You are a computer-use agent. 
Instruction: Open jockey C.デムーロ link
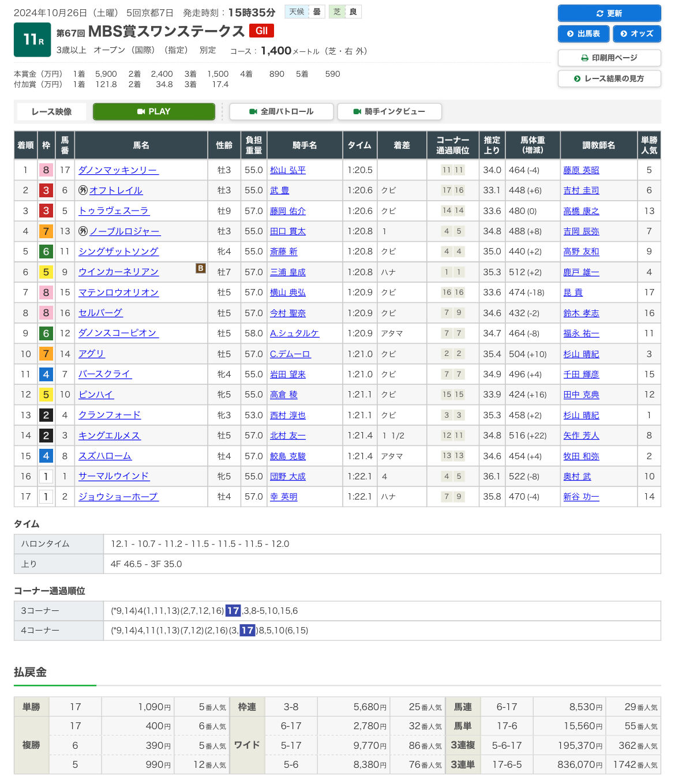(290, 354)
